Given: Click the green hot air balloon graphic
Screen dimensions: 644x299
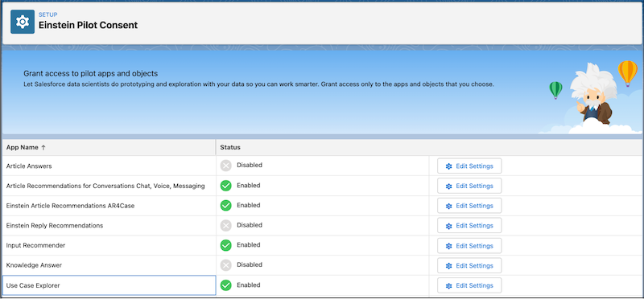Looking at the screenshot, I should [555, 90].
